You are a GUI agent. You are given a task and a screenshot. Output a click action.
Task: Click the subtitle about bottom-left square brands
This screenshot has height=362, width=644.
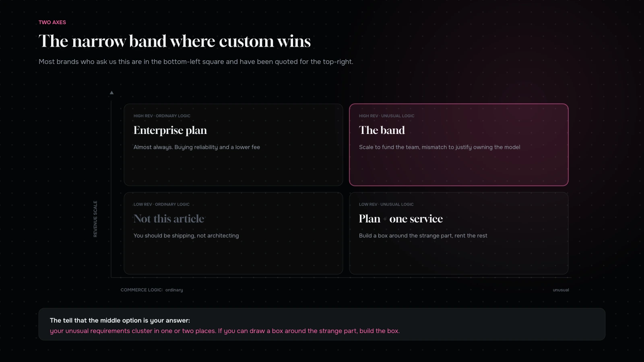point(196,62)
